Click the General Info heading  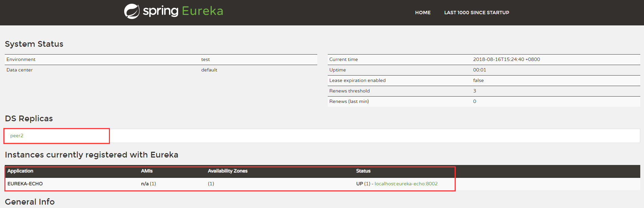click(x=30, y=202)
